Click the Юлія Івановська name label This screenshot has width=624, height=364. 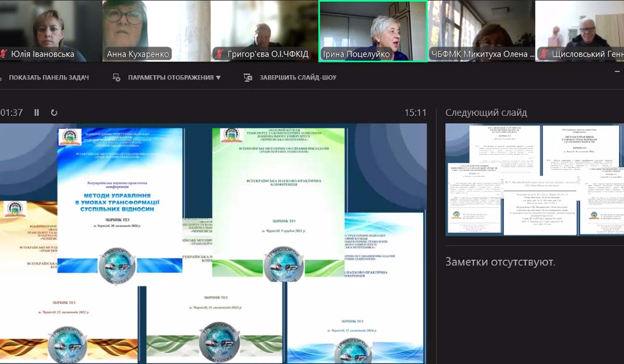(x=43, y=54)
